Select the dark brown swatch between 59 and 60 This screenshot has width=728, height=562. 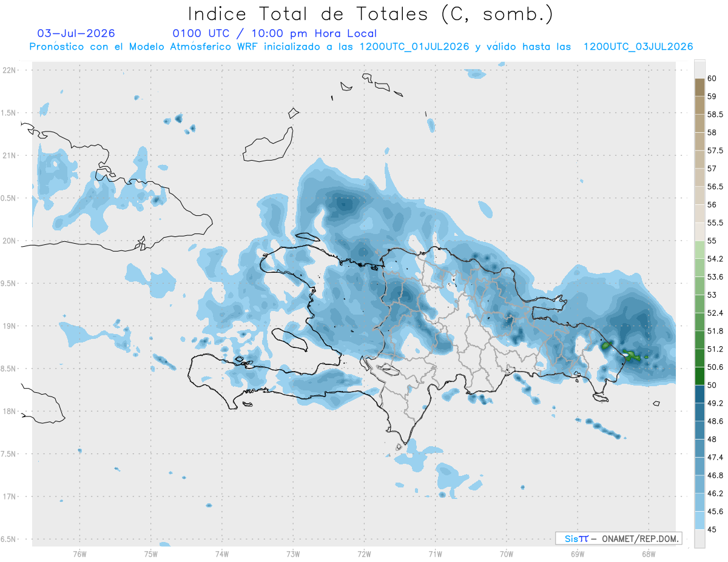(699, 87)
